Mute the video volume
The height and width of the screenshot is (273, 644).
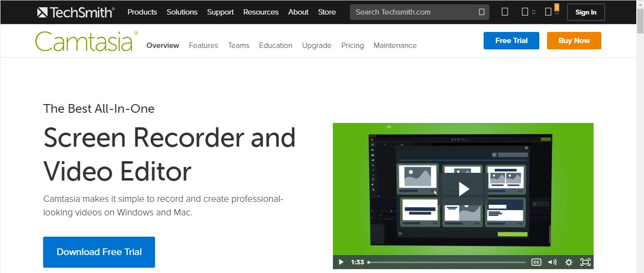point(552,262)
